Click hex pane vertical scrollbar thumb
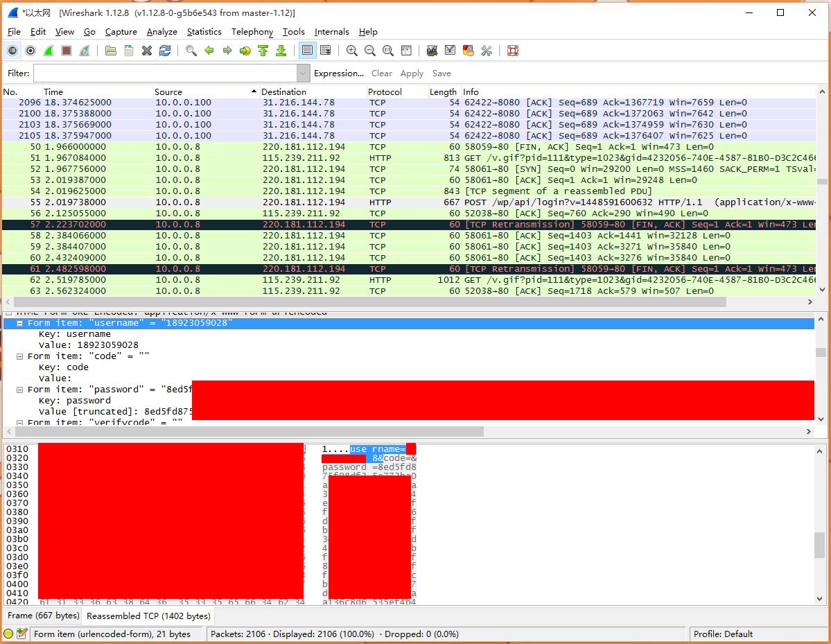The width and height of the screenshot is (831, 644). [x=819, y=545]
